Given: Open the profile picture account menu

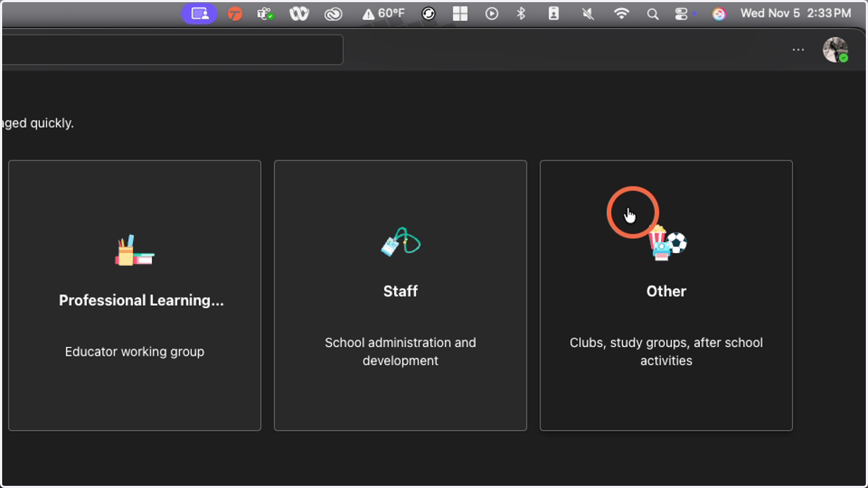Looking at the screenshot, I should click(835, 50).
